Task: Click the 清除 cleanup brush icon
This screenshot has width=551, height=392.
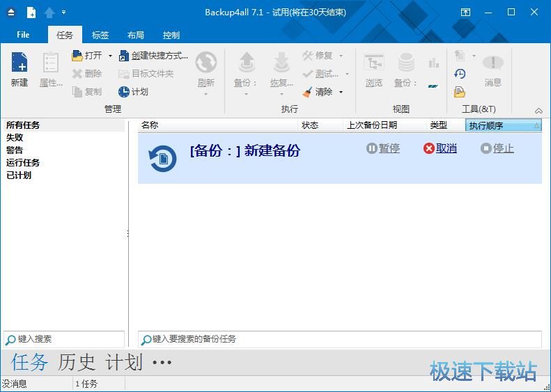Action: click(308, 92)
